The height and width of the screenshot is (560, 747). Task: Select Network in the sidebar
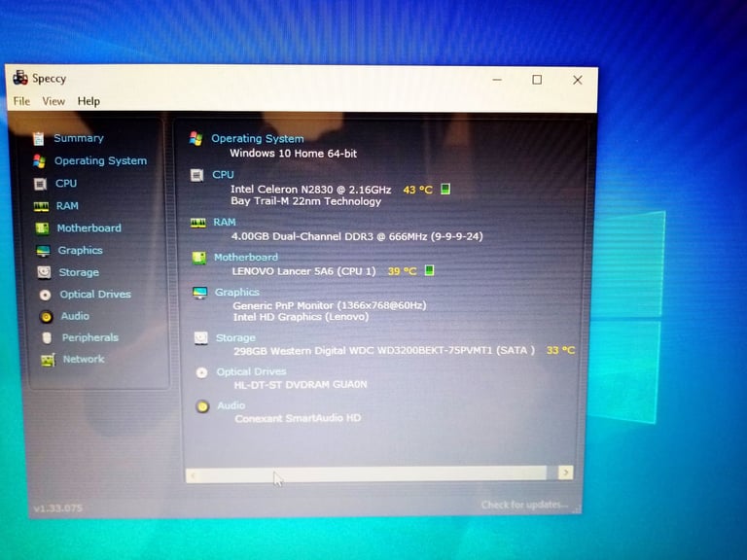click(84, 359)
